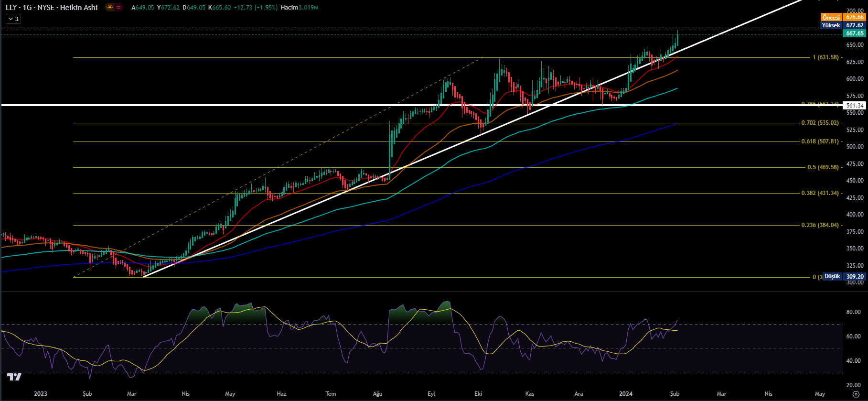
Task: Select Fibonacci level 0.382 (431.34) label
Action: 820,193
